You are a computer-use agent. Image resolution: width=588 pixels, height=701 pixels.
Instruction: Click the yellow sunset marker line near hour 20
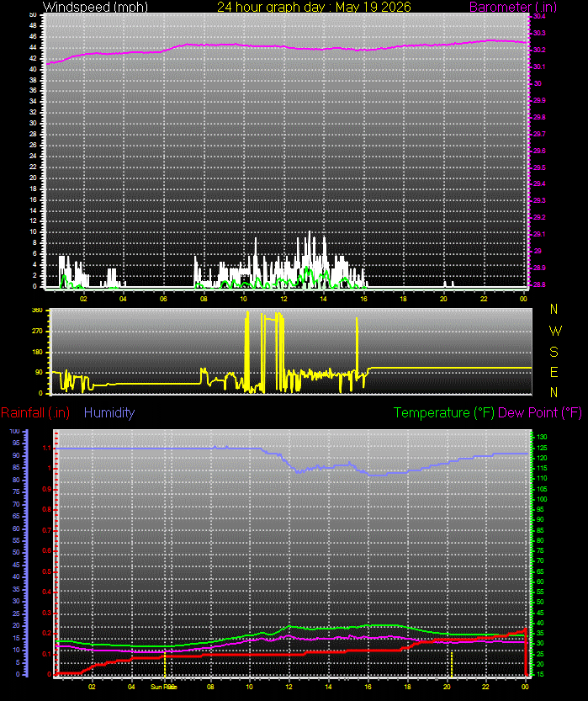[x=452, y=664]
